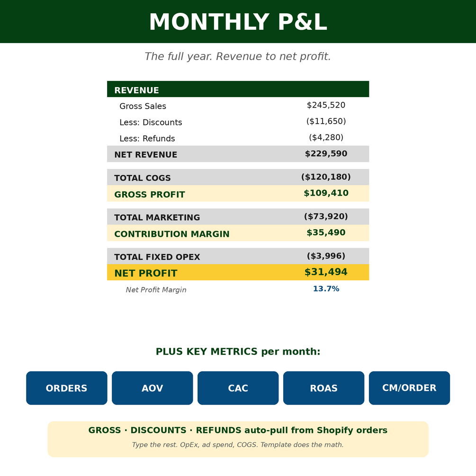Select the CM/ORDER metric tile

point(409,388)
